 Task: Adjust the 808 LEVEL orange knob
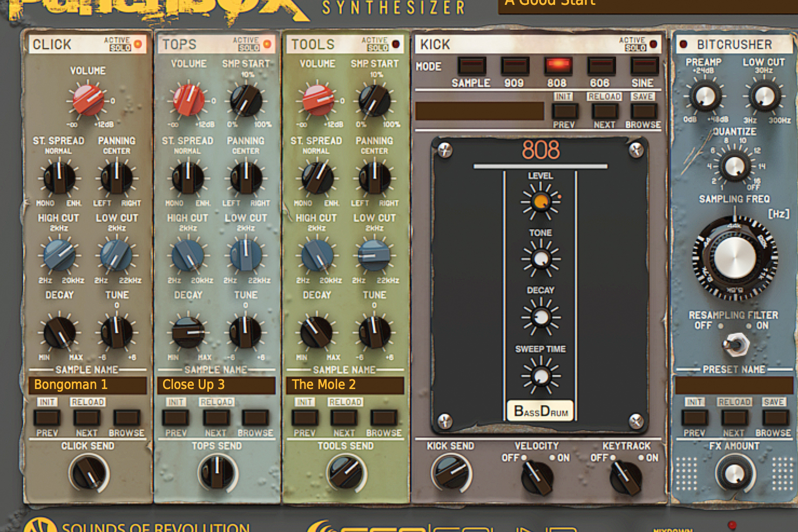tap(541, 201)
